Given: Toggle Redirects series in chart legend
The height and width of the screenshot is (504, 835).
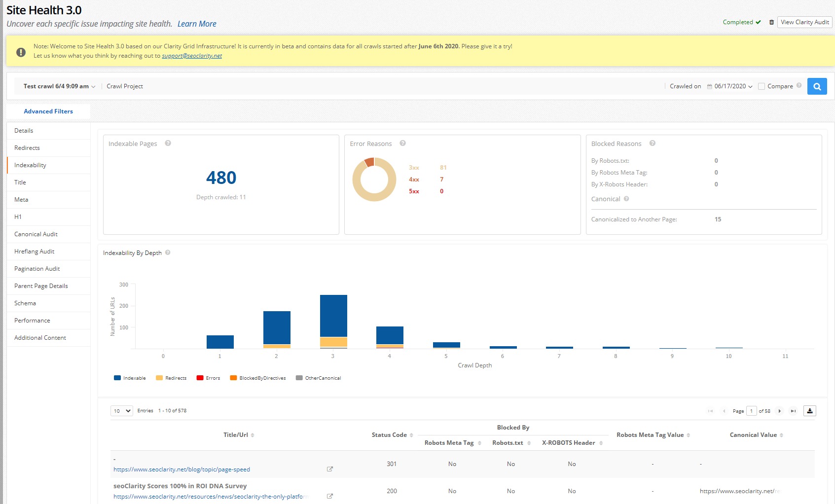Looking at the screenshot, I should (171, 378).
